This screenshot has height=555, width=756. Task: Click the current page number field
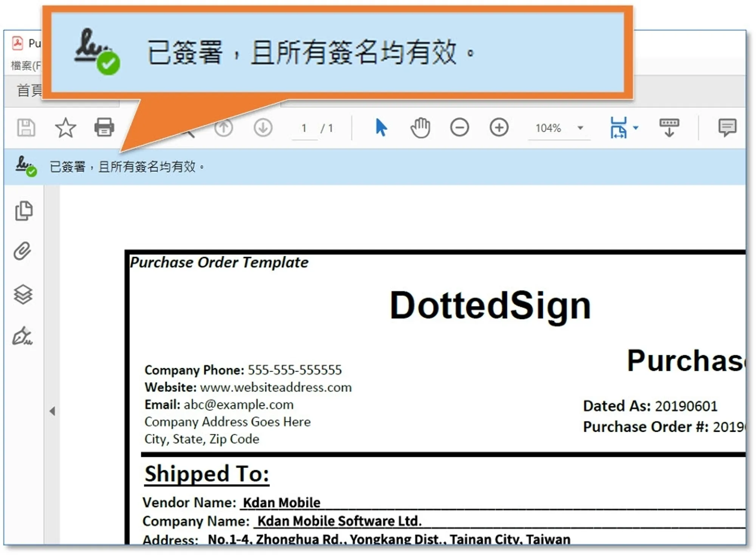304,129
